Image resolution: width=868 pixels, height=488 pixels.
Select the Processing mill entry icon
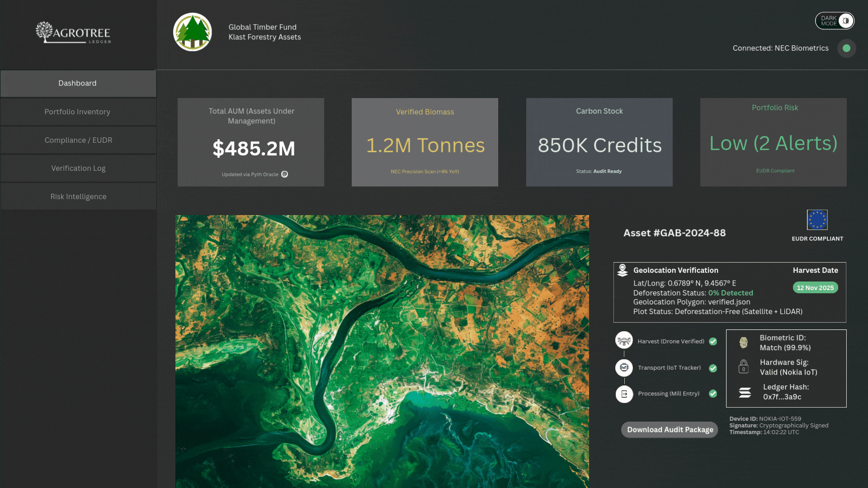coord(624,394)
